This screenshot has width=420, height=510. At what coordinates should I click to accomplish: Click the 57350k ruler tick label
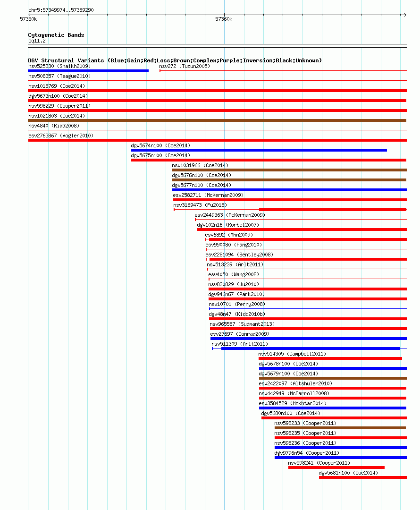[x=28, y=19]
